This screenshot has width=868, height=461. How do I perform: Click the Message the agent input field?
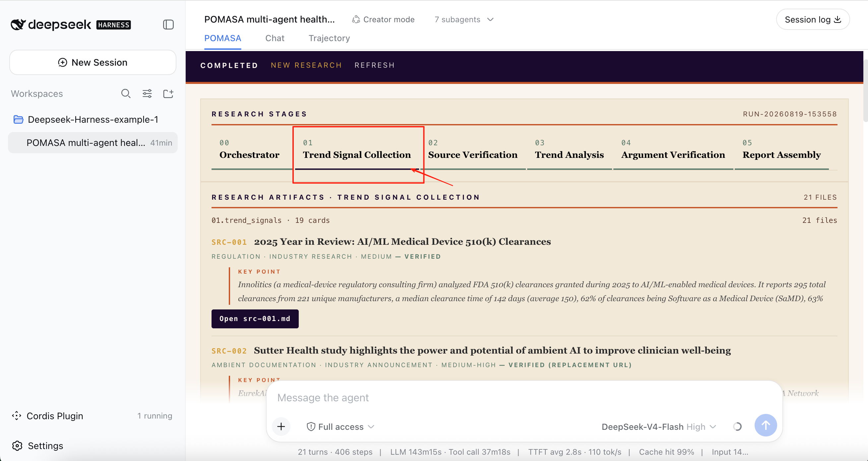click(x=524, y=398)
